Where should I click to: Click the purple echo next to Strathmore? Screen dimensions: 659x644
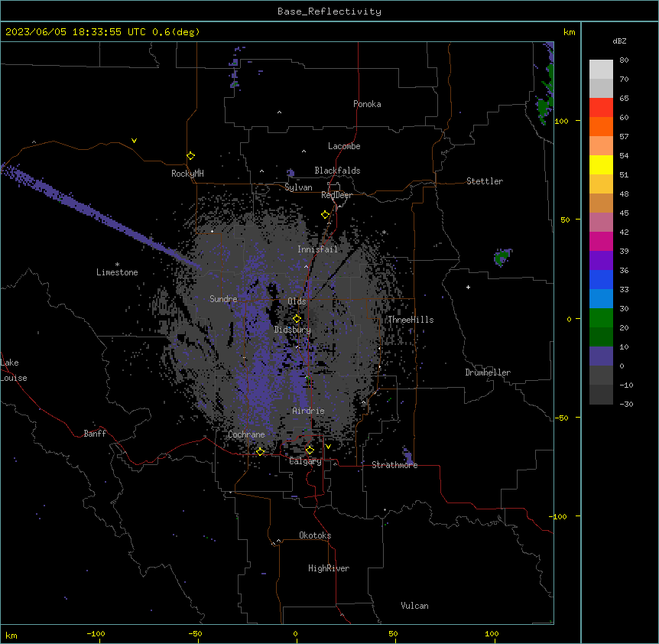click(x=407, y=455)
